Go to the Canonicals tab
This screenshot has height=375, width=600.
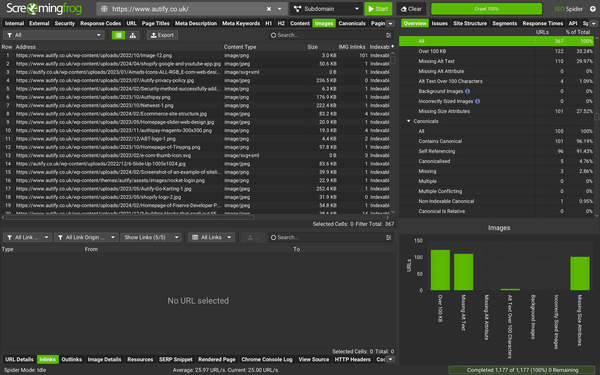pos(352,23)
